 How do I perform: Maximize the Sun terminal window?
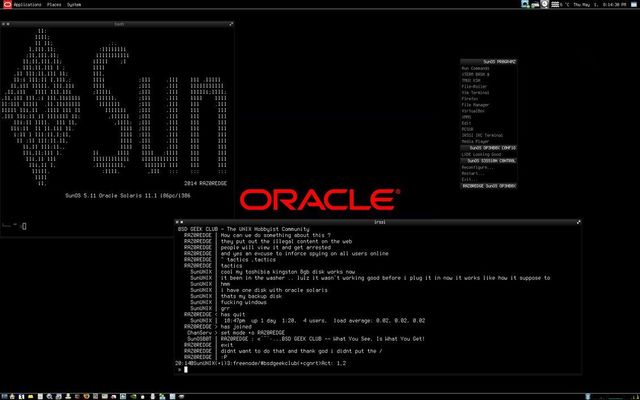[231, 24]
